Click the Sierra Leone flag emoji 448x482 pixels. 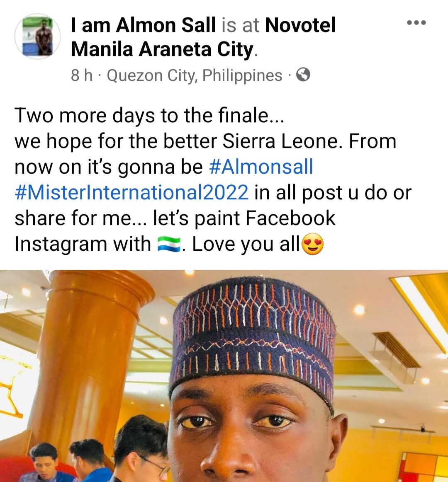(x=168, y=245)
